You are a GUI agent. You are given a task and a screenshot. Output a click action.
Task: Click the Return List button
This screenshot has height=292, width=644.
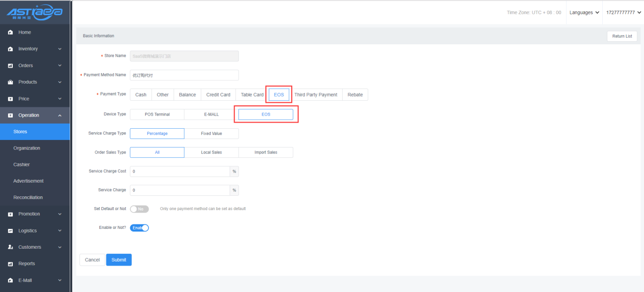(x=622, y=36)
